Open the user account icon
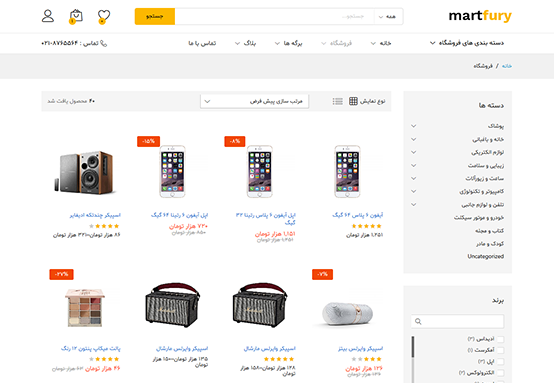Image resolution: width=554 pixels, height=383 pixels. coord(48,16)
